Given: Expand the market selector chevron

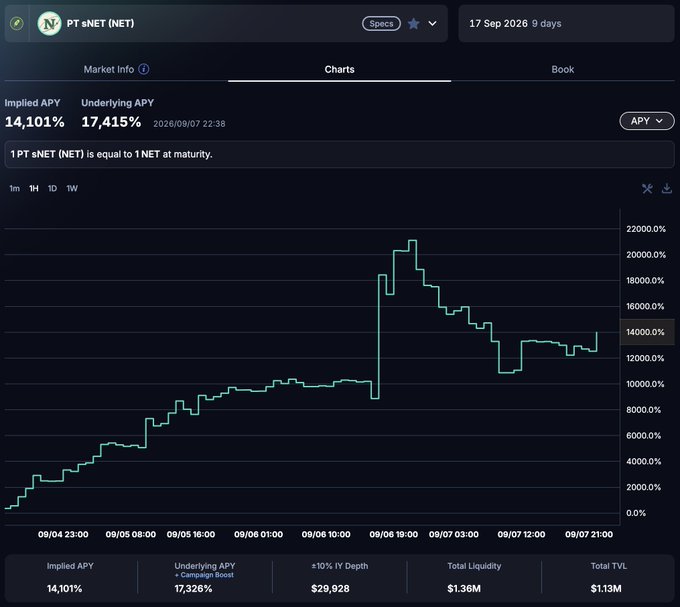Looking at the screenshot, I should click(432, 23).
